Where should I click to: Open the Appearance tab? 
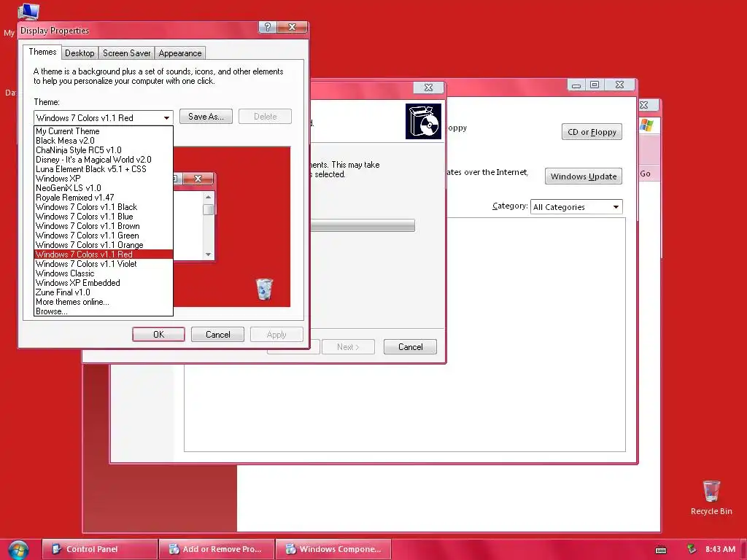(x=180, y=52)
